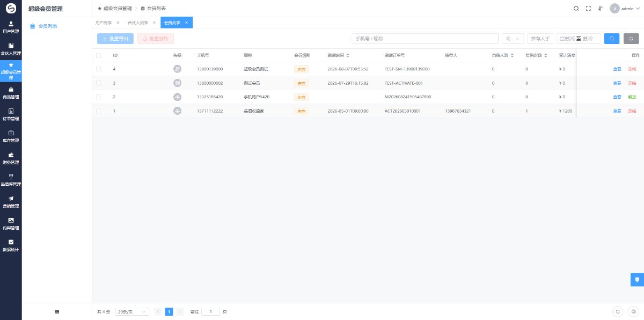Image resolution: width=644 pixels, height=320 pixels.
Task: Select all rows with header checkbox
Action: coord(98,55)
